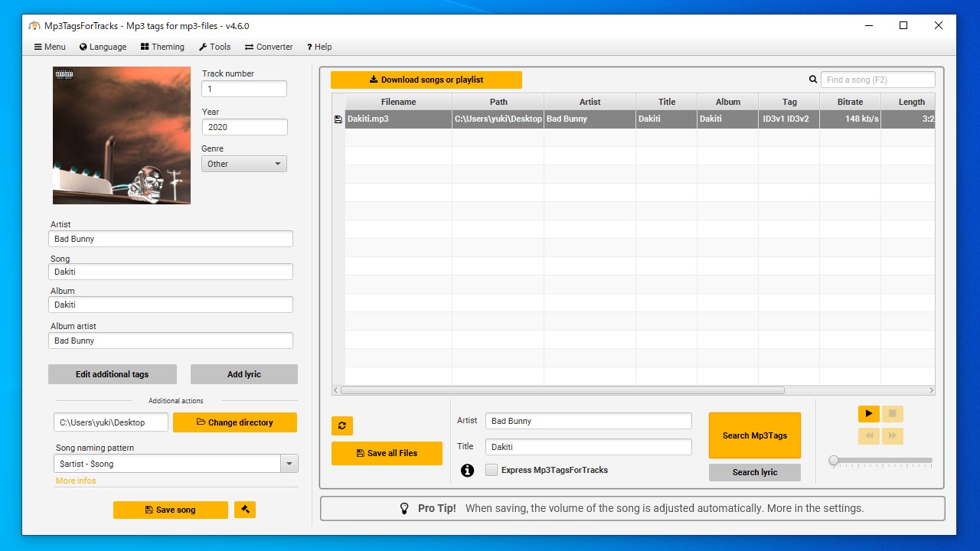Click the Change directory button

pyautogui.click(x=235, y=422)
